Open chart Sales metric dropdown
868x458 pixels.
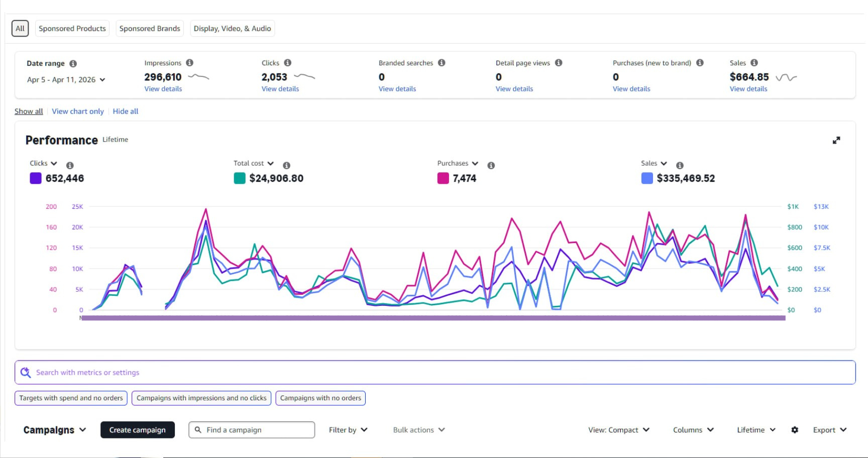coord(654,163)
